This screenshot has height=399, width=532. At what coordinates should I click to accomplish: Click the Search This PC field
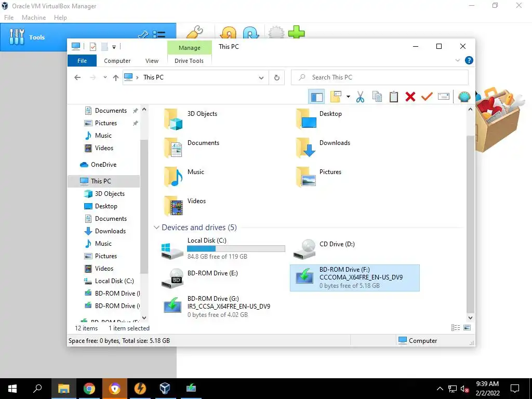coord(380,77)
